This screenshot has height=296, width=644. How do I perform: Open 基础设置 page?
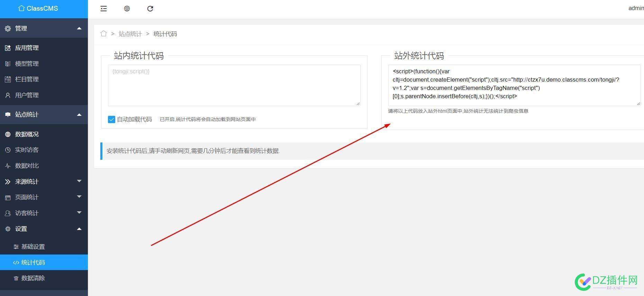click(44, 247)
